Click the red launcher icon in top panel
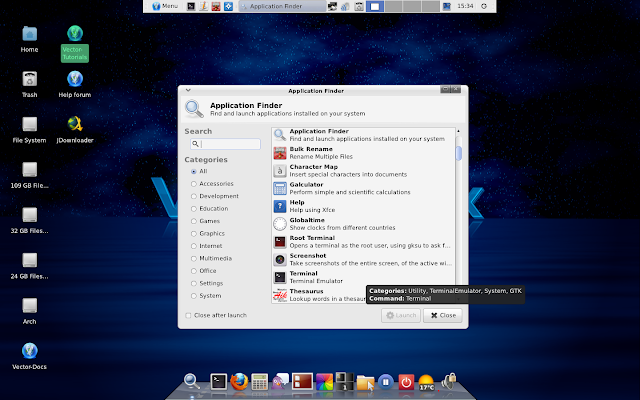 [216, 6]
